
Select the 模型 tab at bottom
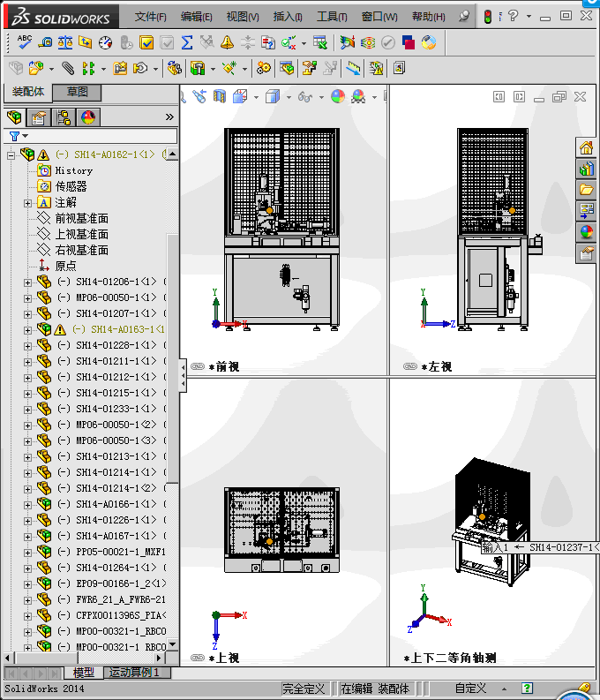[84, 673]
